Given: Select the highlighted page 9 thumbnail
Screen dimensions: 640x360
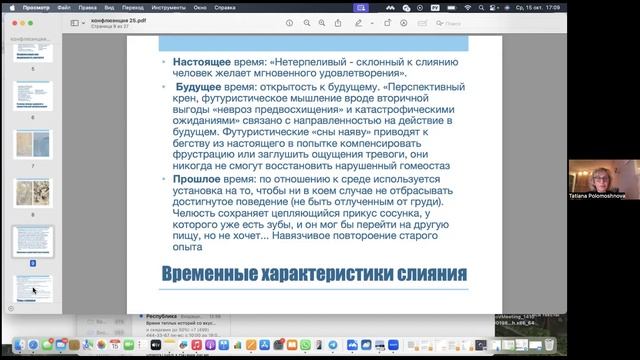Looking at the screenshot, I should tap(33, 241).
